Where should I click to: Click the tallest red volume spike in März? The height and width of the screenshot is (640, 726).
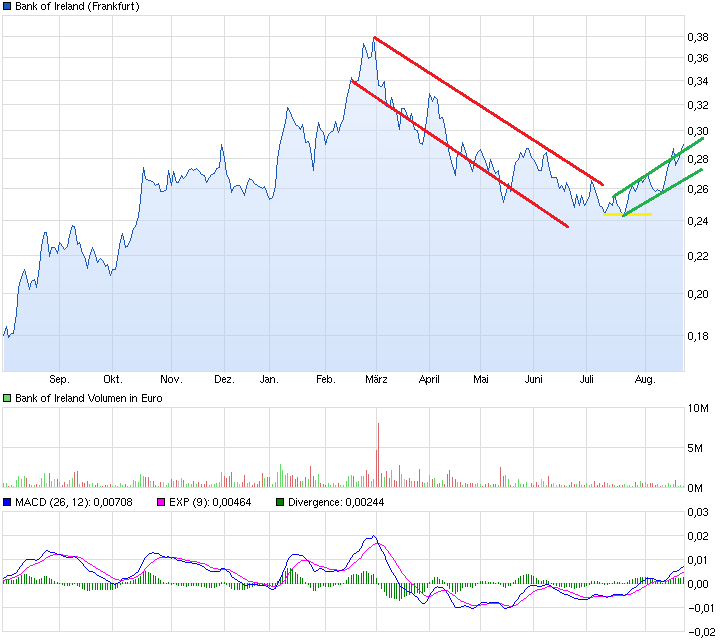coord(378,454)
